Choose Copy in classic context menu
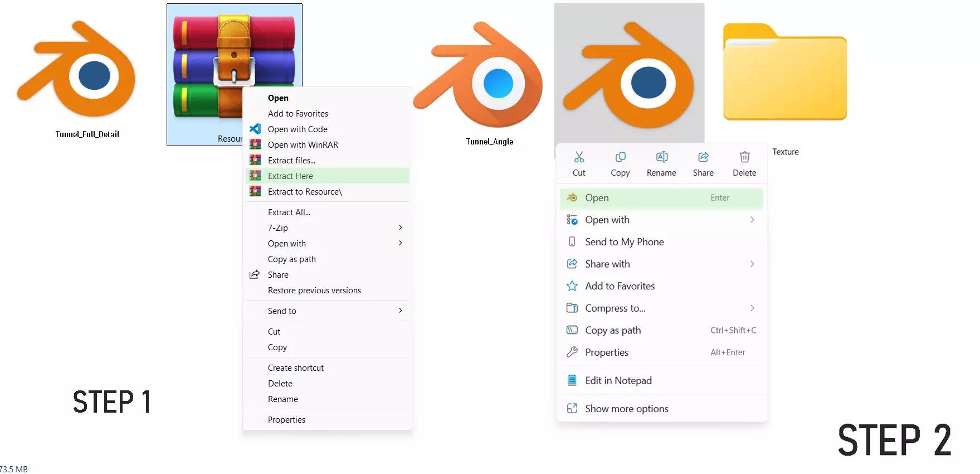This screenshot has height=474, width=980. 327,347
